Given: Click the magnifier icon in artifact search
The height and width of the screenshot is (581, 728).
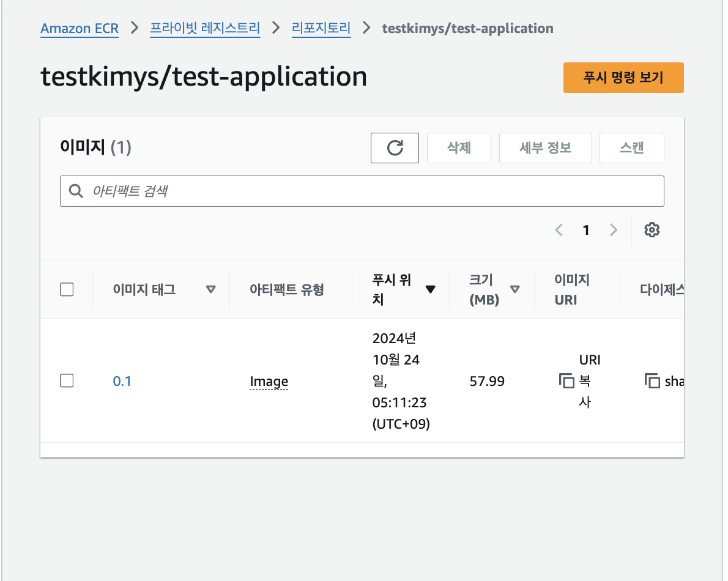Looking at the screenshot, I should tap(76, 191).
